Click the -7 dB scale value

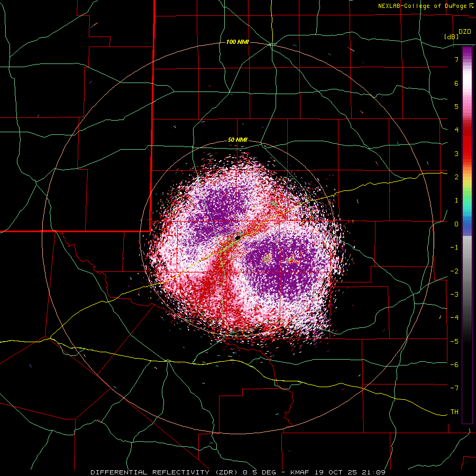click(x=454, y=388)
